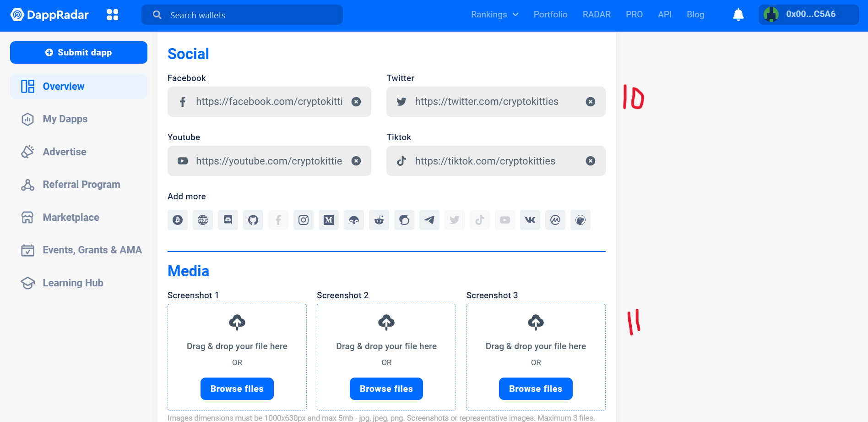The width and height of the screenshot is (868, 422).
Task: Add an Instagram link
Action: click(304, 220)
